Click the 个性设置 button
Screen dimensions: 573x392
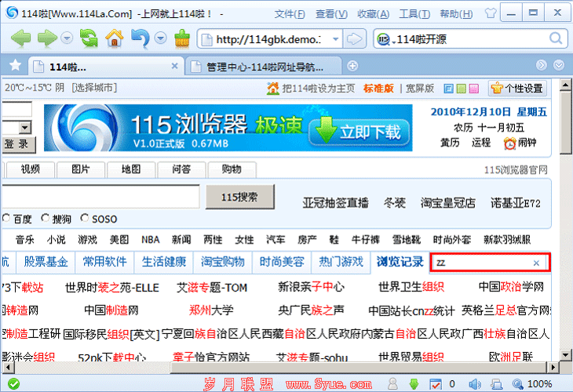pos(517,89)
